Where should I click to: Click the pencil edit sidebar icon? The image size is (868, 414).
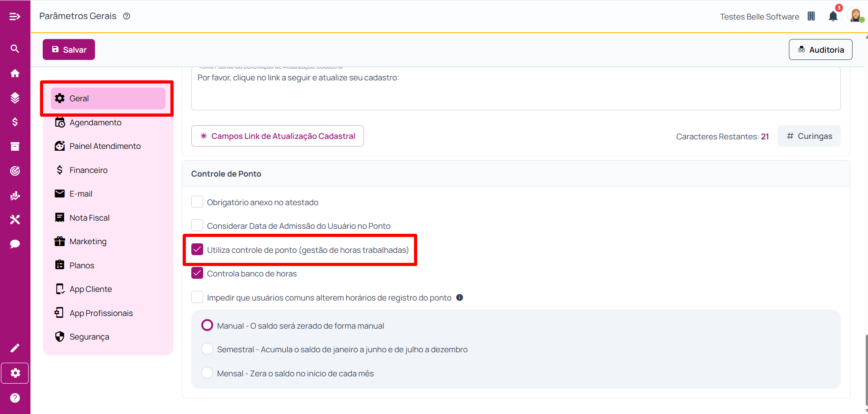15,348
